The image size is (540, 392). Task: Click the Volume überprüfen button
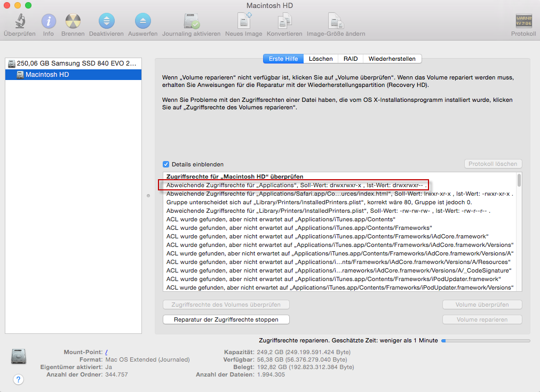(482, 305)
